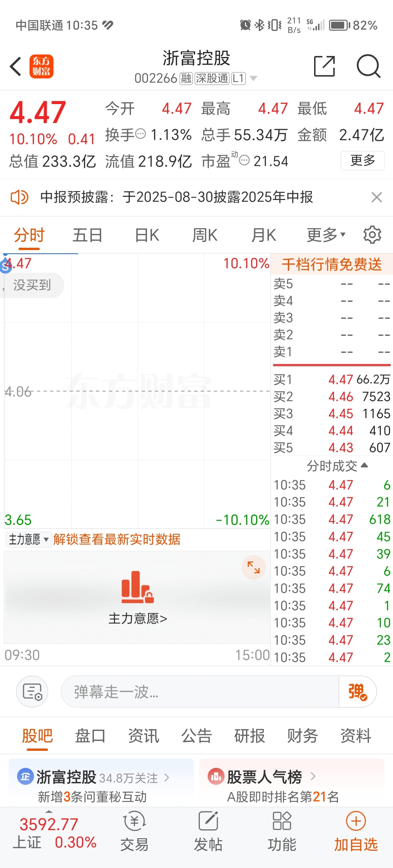Tap 加自选 add to watchlist

(x=356, y=831)
